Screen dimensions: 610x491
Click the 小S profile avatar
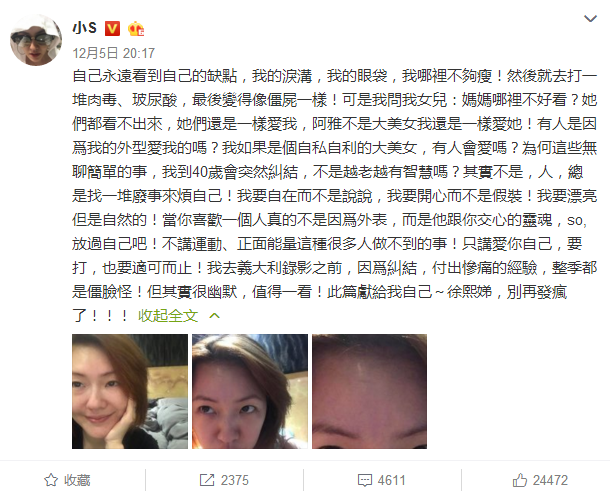[x=36, y=40]
